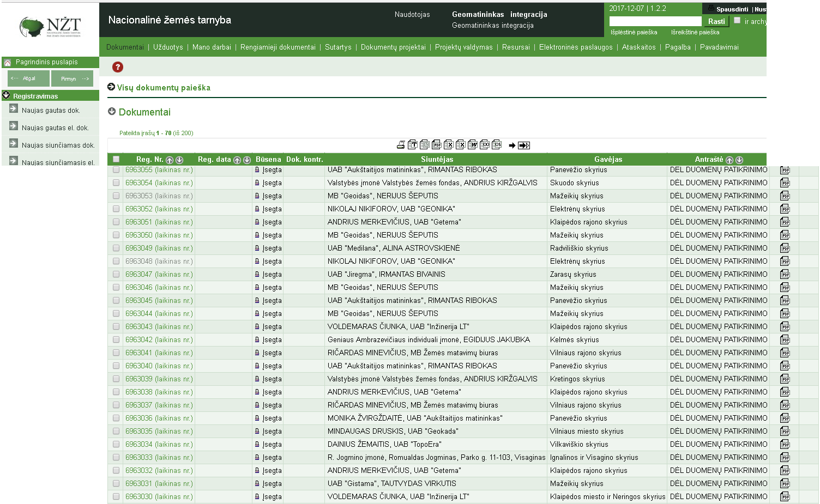The image size is (820, 504).
Task: Click the Rasti search button
Action: click(x=716, y=21)
